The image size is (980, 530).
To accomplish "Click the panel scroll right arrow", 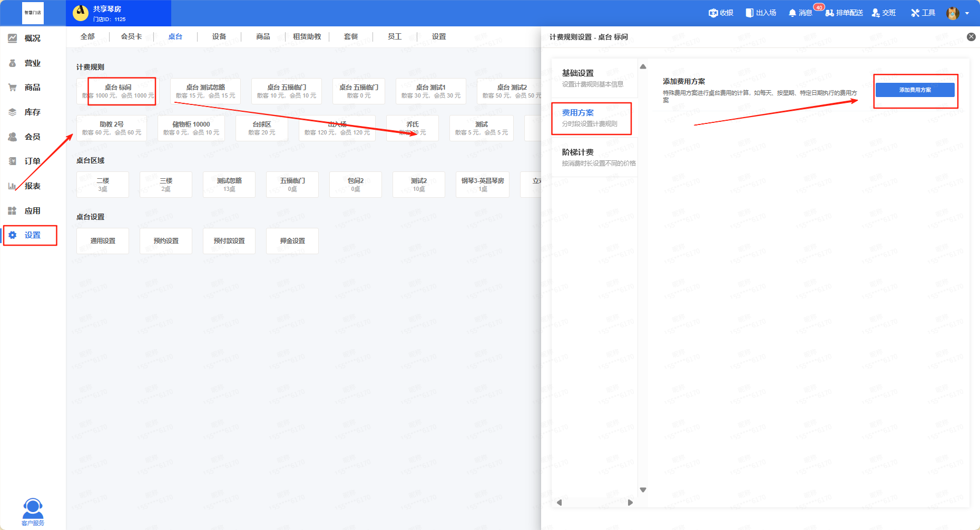I will [630, 503].
